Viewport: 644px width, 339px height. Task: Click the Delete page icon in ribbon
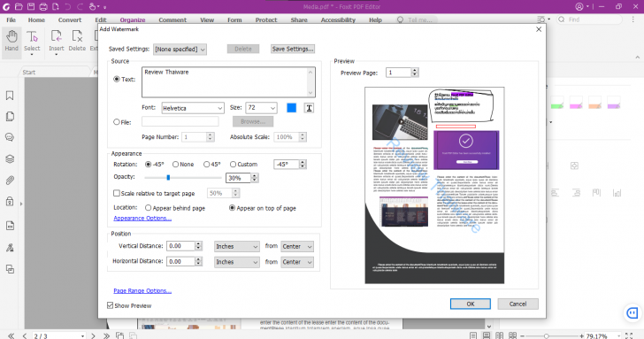tap(77, 41)
